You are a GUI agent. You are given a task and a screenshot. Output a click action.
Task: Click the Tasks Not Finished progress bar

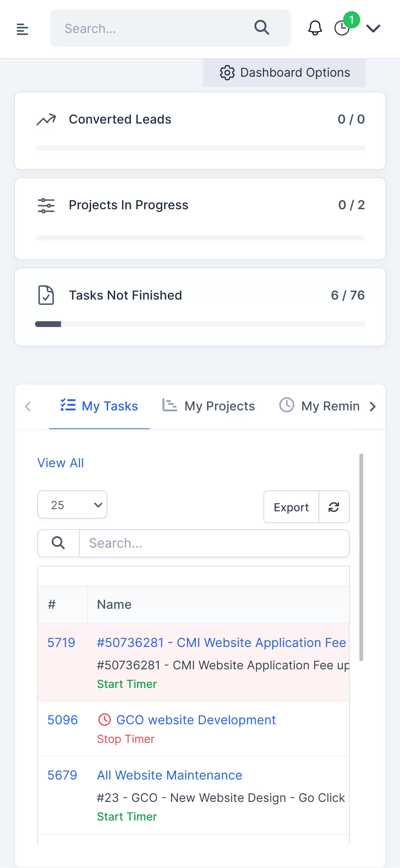point(200,324)
